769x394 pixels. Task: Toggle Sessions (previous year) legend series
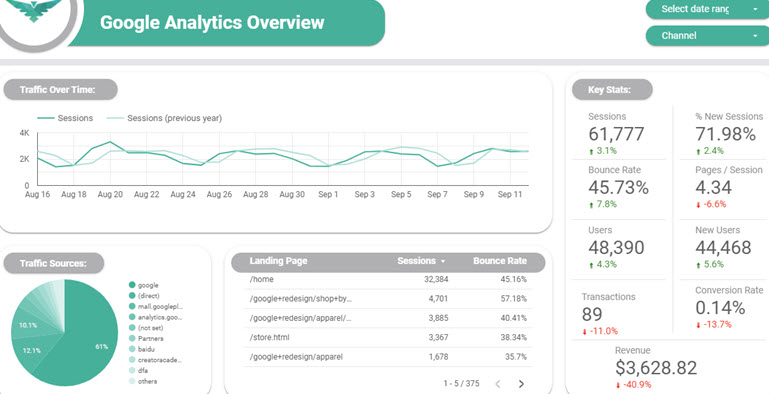click(164, 118)
